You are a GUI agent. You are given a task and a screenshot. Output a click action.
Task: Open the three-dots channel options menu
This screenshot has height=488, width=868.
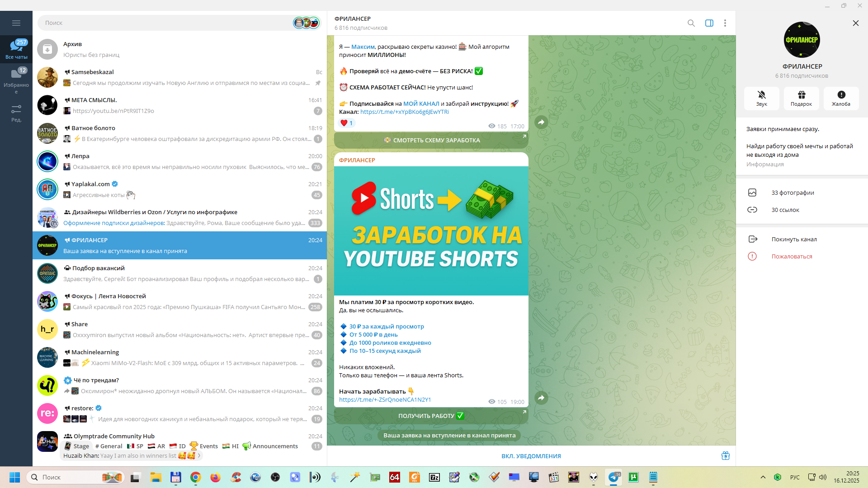(725, 23)
